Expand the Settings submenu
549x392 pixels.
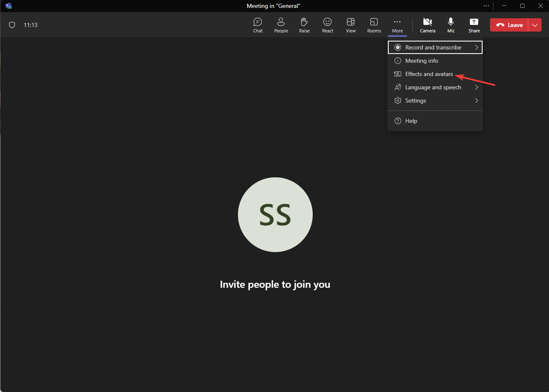pyautogui.click(x=435, y=100)
